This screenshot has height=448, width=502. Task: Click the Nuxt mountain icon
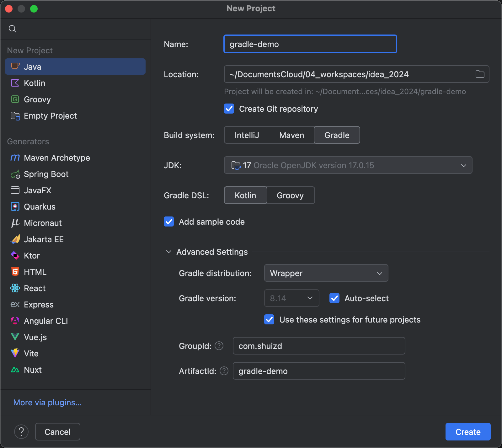[15, 370]
